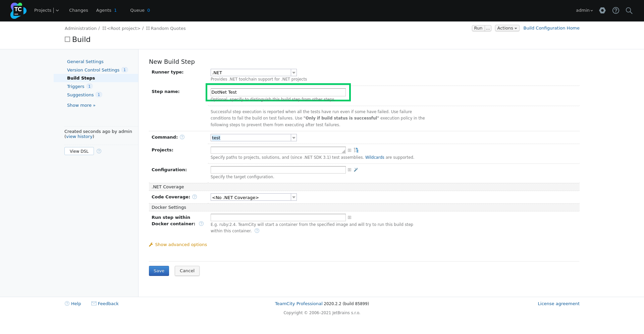The image size is (644, 334).
Task: Click the Help icon in footer
Action: click(x=67, y=303)
